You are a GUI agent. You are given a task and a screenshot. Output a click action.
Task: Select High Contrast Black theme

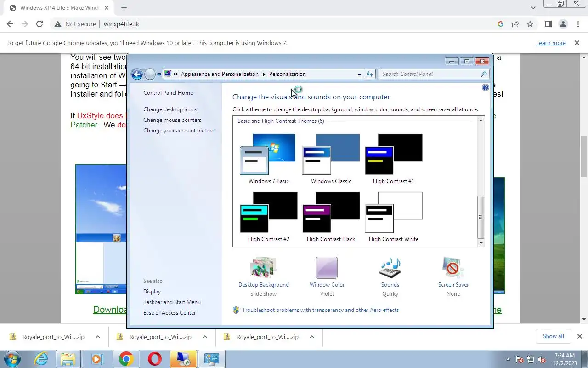[331, 217]
